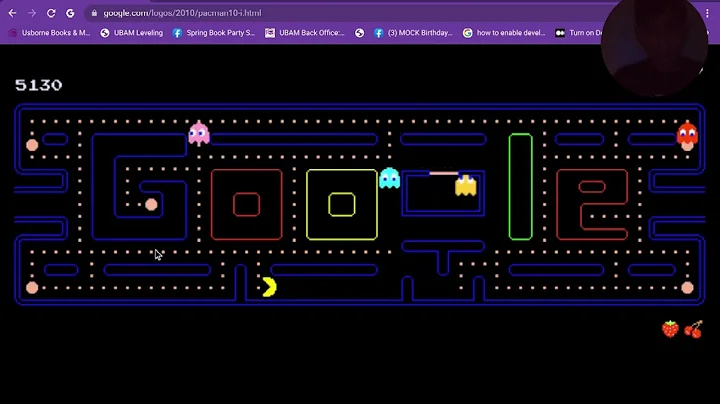Viewport: 720px width, 404px height.
Task: Open the (3) MOCK Birthday... bookmark
Action: [x=413, y=33]
